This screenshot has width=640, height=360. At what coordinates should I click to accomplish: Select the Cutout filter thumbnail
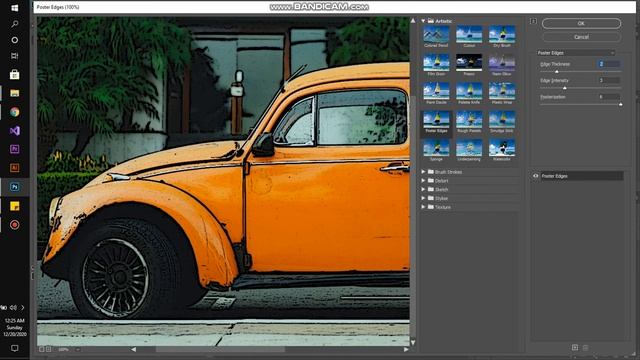469,35
